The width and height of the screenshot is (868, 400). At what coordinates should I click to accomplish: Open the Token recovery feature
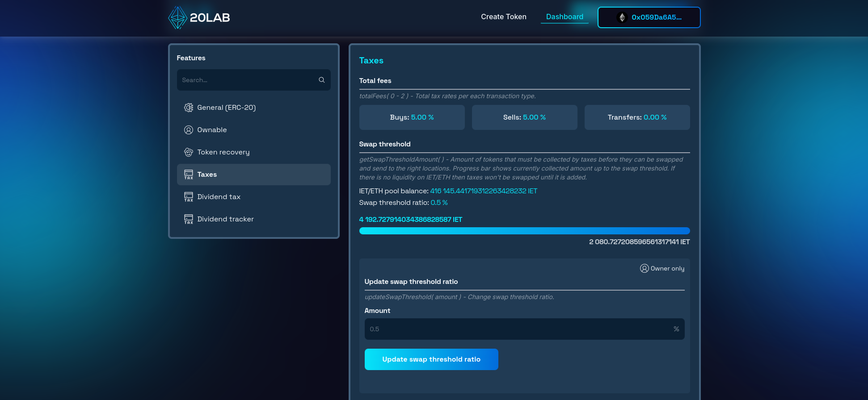pyautogui.click(x=254, y=152)
